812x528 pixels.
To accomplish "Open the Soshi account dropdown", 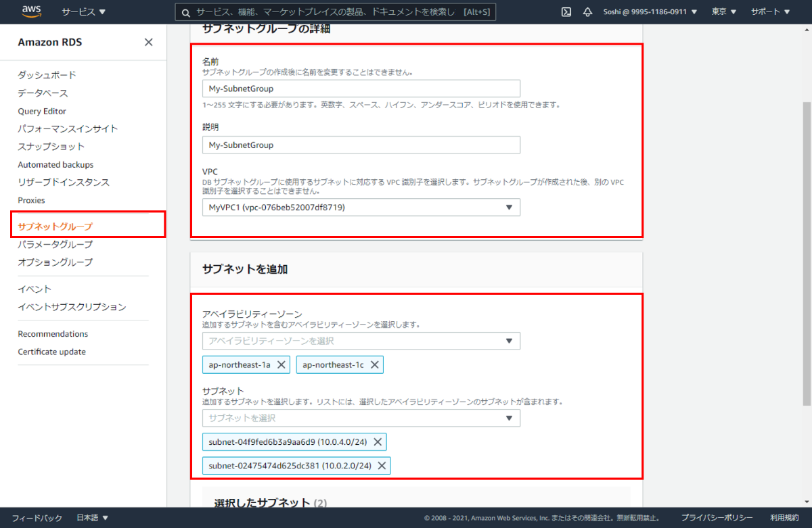I will 650,12.
